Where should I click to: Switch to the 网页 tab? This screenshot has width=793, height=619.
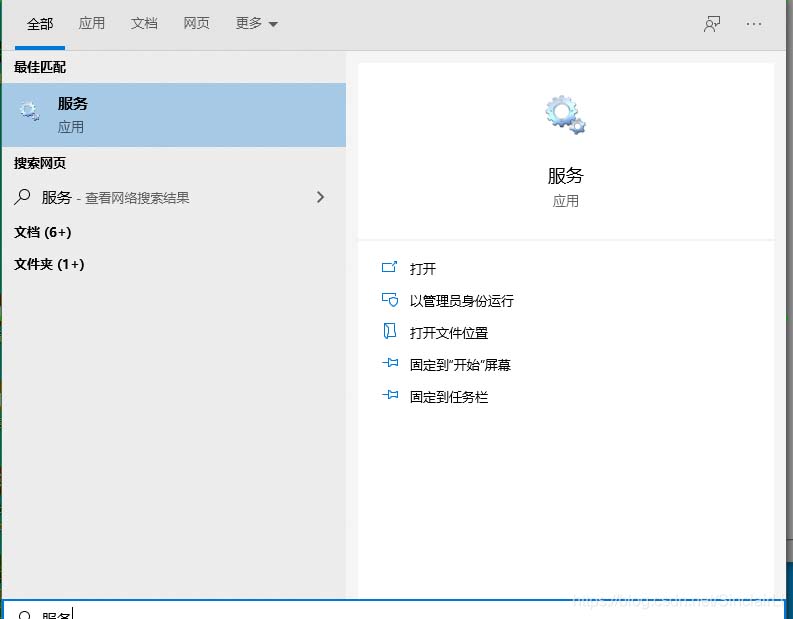pyautogui.click(x=196, y=23)
